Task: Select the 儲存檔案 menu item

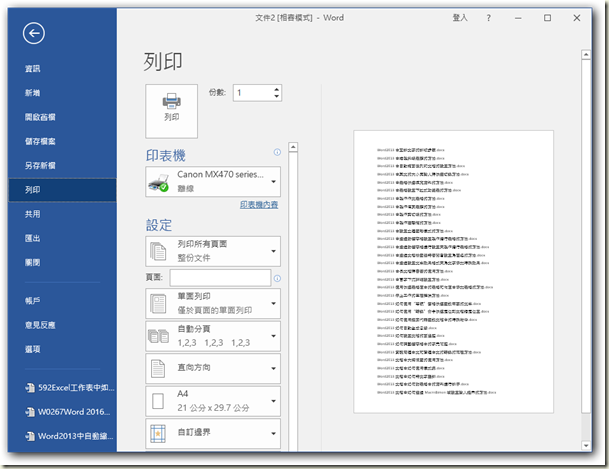Action: pos(40,141)
